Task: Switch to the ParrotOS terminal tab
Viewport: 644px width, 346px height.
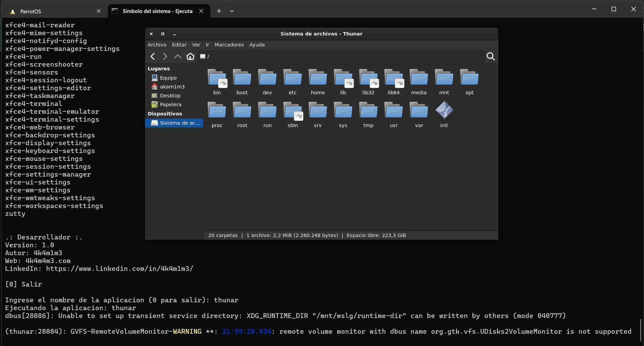Action: [55, 11]
